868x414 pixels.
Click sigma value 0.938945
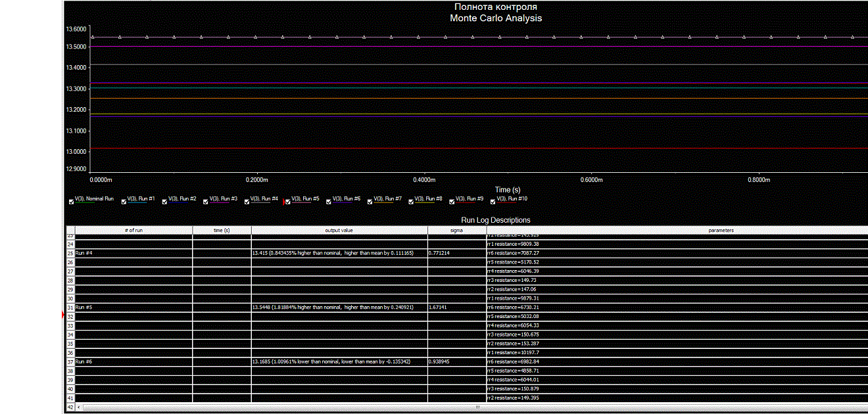(x=457, y=362)
